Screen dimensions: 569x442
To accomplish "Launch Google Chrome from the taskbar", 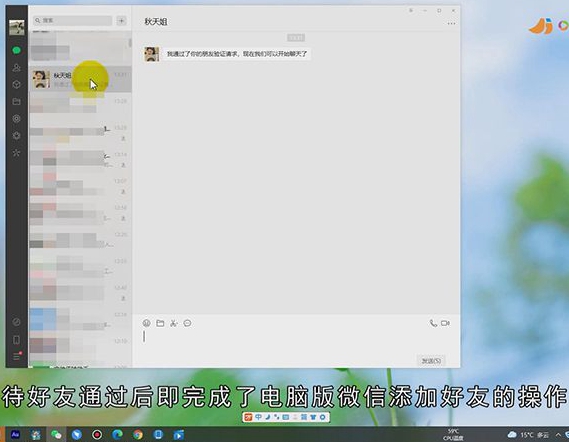I will tap(138, 434).
